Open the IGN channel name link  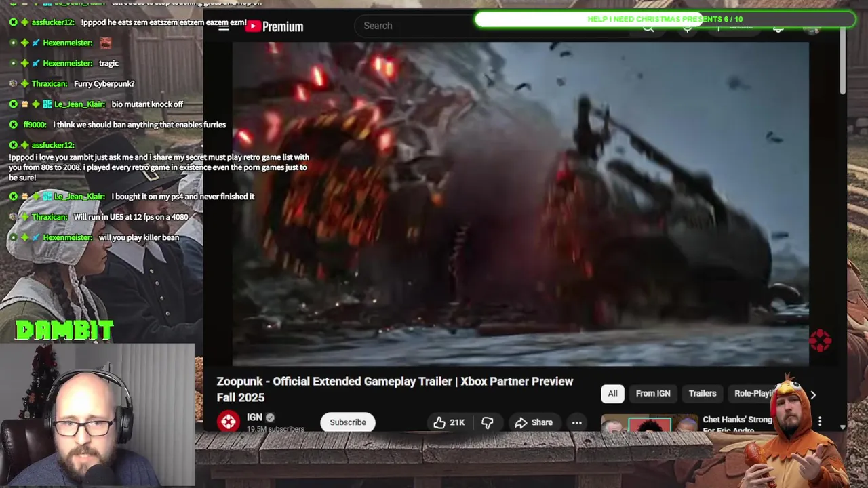click(254, 418)
